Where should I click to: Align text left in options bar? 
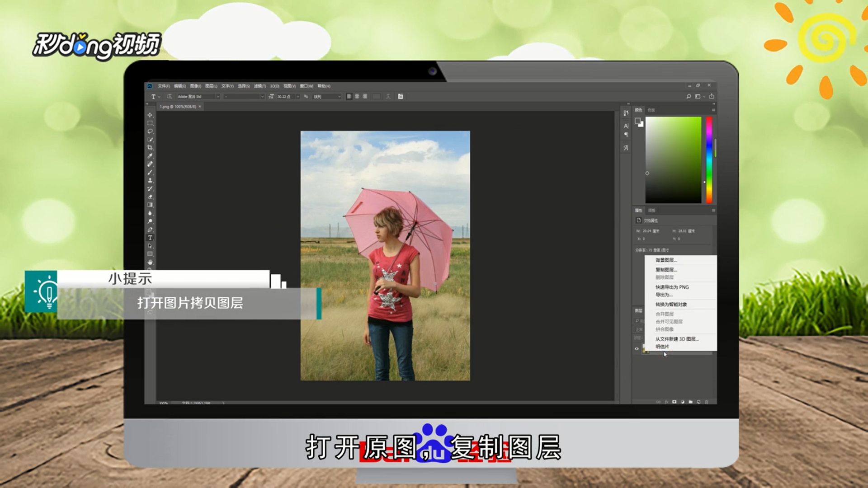click(349, 96)
